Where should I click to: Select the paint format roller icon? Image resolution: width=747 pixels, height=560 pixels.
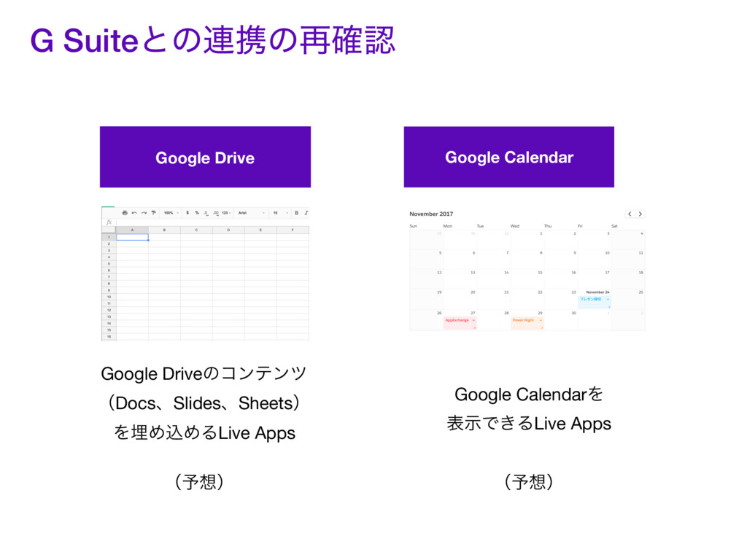[x=153, y=213]
